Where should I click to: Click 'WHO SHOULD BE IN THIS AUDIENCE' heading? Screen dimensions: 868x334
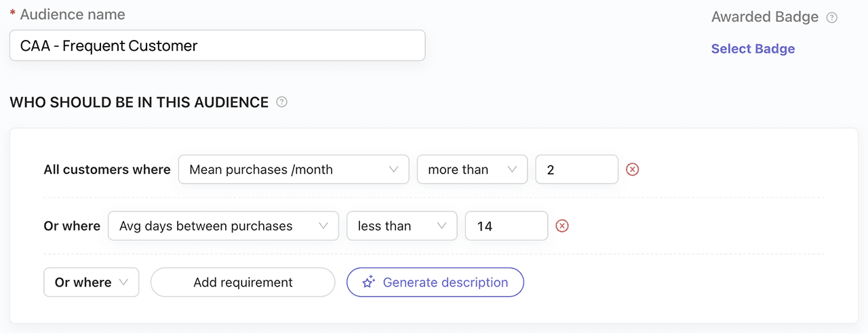pos(139,102)
